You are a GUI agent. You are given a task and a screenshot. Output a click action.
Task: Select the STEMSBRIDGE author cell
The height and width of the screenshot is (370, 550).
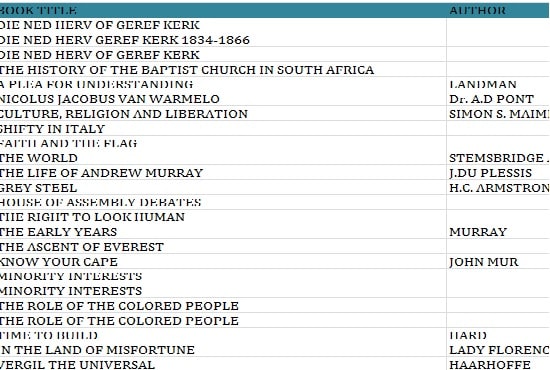498,158
